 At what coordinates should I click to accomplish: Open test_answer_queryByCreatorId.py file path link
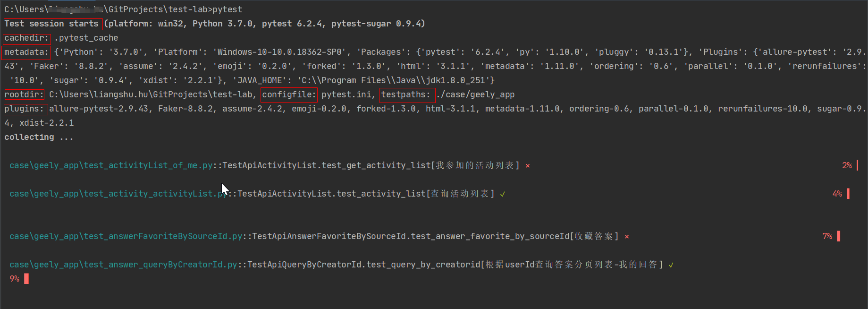[123, 265]
